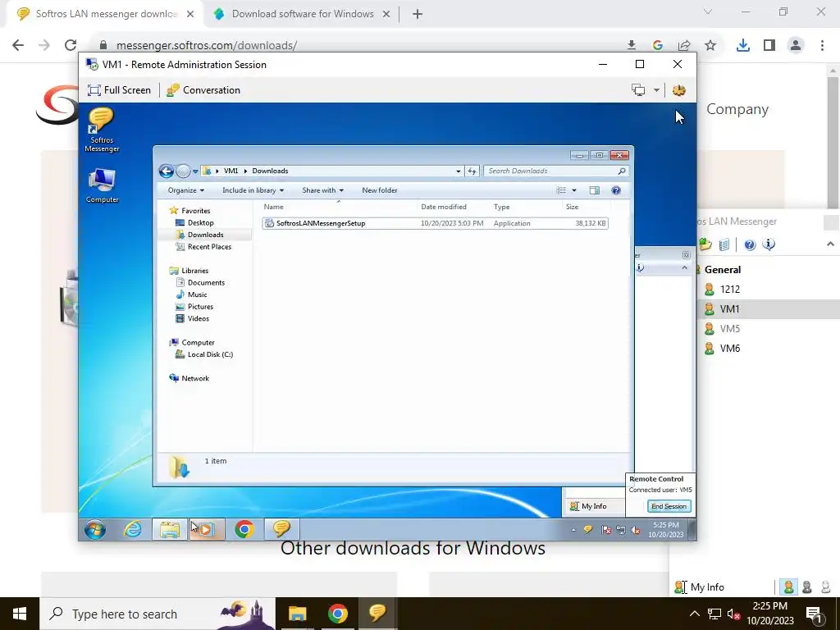Set status to Available in messenger

(x=788, y=587)
